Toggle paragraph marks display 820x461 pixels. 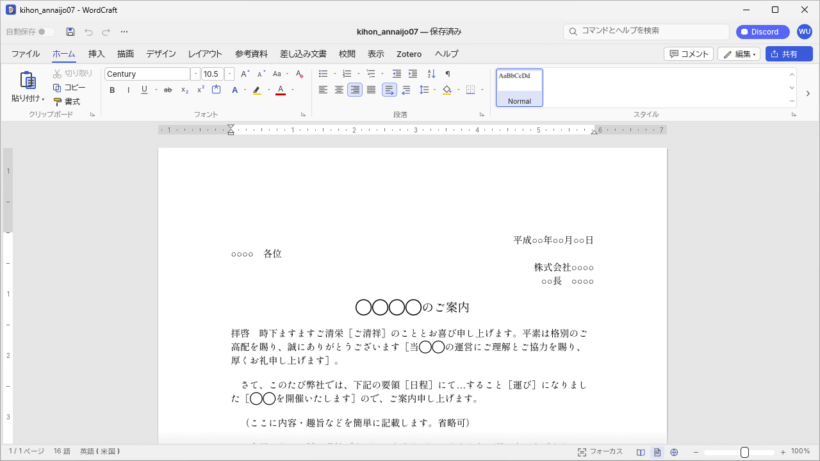pos(448,74)
